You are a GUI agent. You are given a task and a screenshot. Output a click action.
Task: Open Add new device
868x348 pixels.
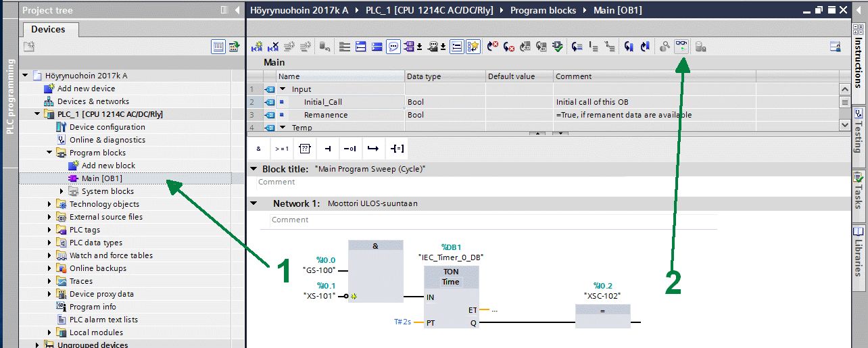click(86, 89)
